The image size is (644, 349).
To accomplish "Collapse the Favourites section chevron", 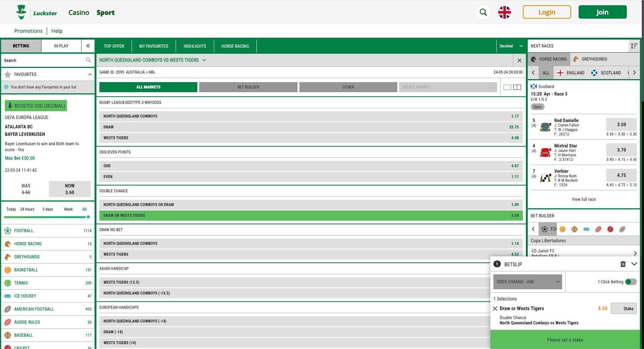I will tap(90, 74).
